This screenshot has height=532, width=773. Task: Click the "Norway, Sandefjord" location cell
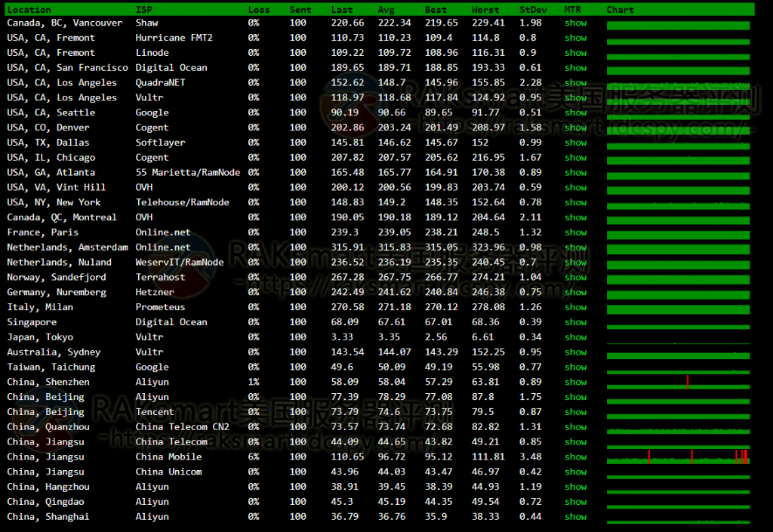pos(56,278)
